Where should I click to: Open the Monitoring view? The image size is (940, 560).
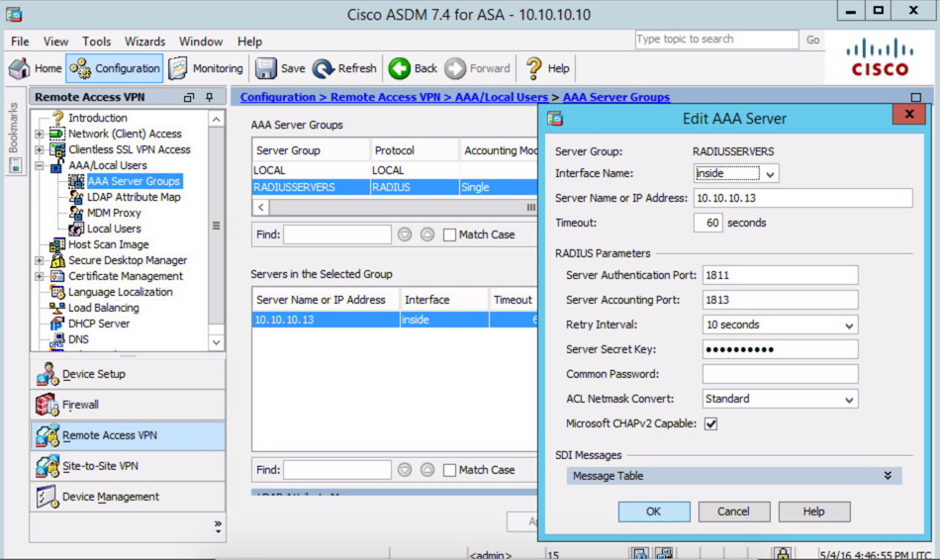click(x=206, y=68)
